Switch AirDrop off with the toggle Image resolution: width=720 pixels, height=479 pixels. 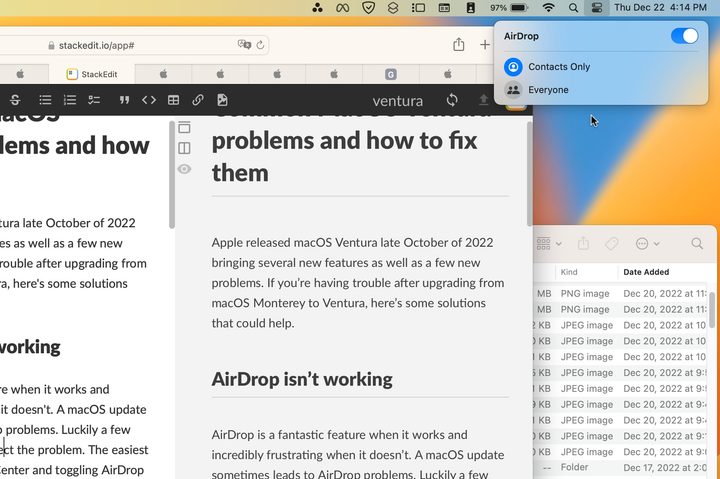coord(685,36)
